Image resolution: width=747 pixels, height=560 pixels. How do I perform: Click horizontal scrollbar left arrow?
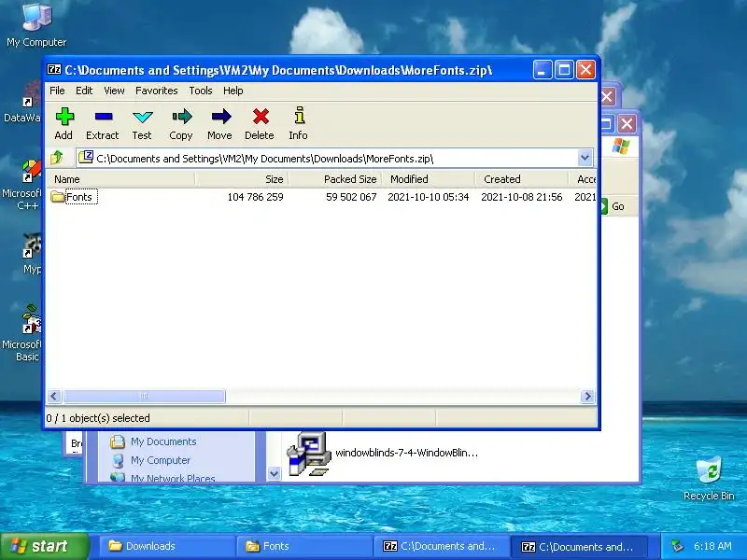54,396
